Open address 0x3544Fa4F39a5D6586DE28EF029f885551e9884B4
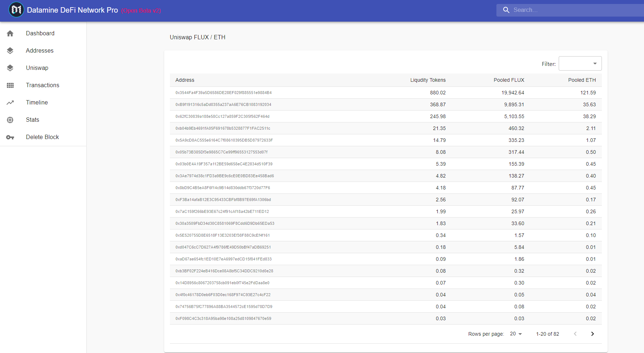 pyautogui.click(x=224, y=93)
